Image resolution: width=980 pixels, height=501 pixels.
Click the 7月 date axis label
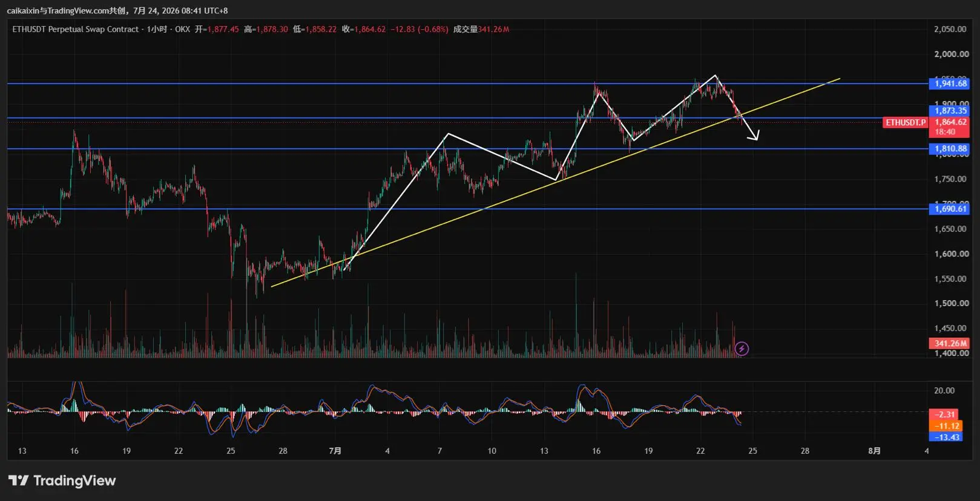(335, 451)
